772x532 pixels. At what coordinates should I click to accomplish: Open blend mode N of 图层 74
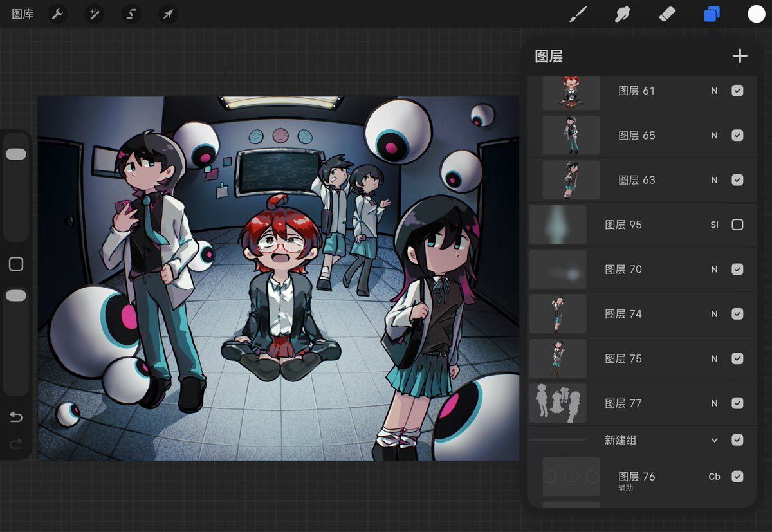click(x=714, y=314)
